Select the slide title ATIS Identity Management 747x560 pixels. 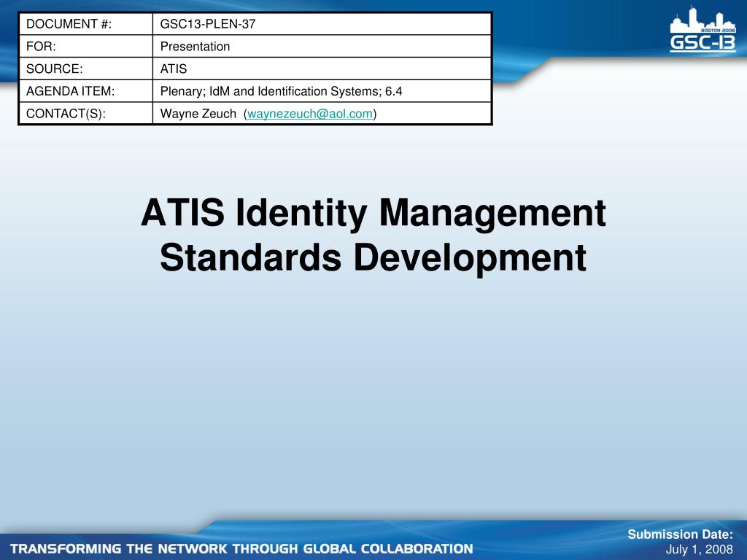tap(373, 213)
